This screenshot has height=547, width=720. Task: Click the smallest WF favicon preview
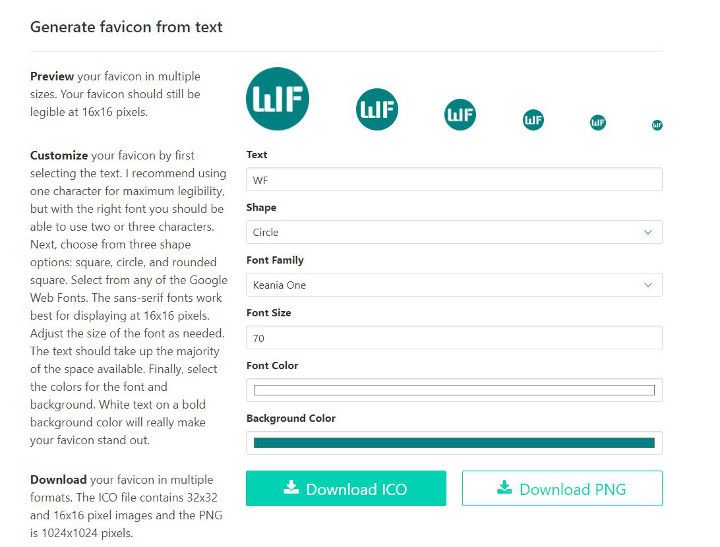(657, 125)
